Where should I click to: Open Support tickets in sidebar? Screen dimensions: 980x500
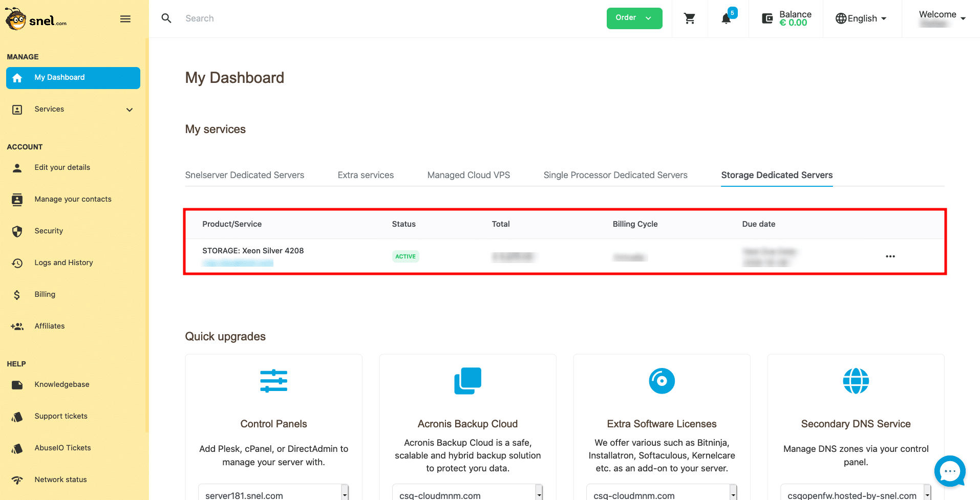61,416
